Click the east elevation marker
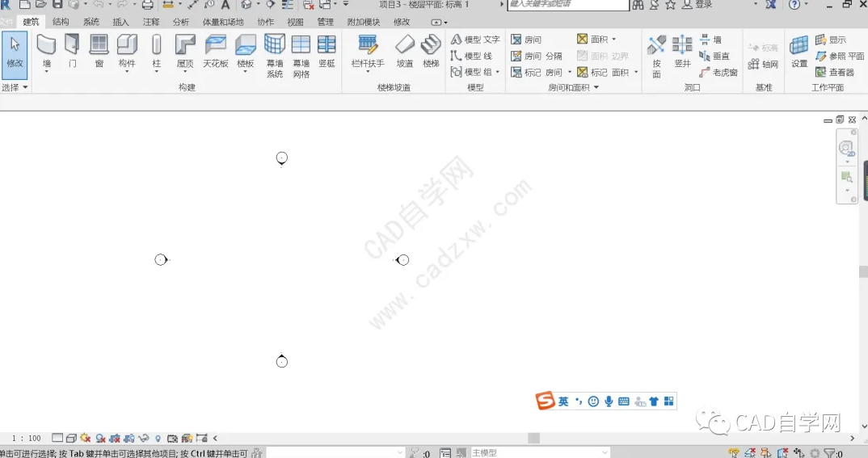Screen dimensions: 868x458 [x=402, y=259]
